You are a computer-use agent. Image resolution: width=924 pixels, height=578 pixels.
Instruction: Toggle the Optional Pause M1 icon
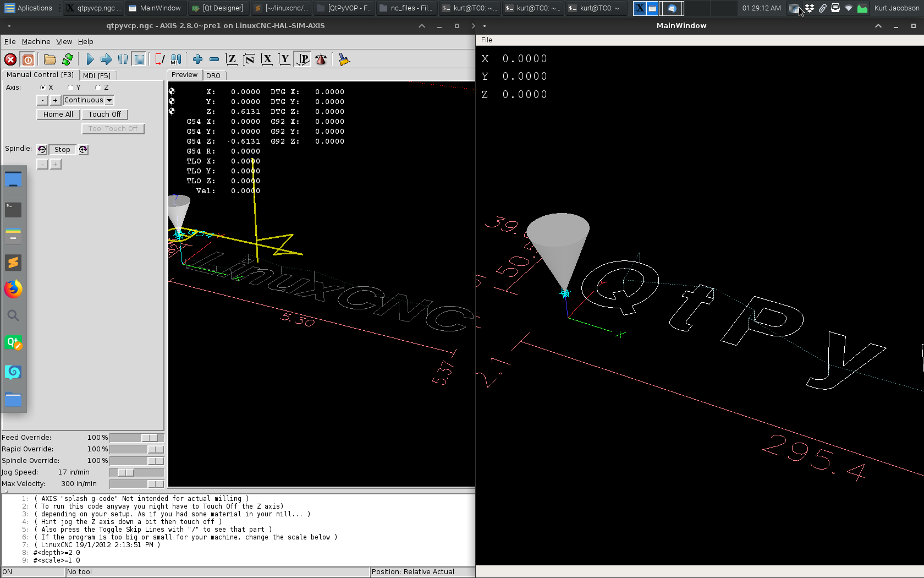[x=176, y=59]
